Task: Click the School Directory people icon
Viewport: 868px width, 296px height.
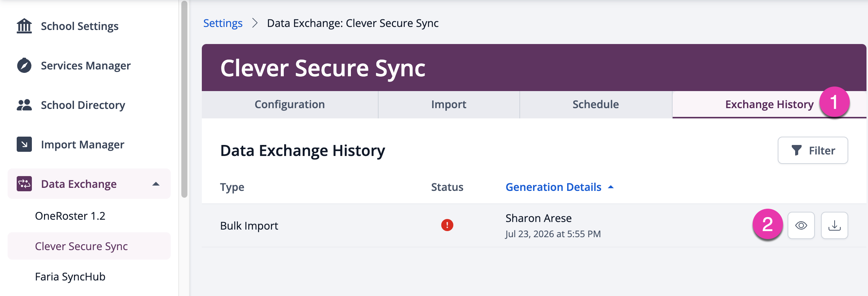Action: point(24,105)
